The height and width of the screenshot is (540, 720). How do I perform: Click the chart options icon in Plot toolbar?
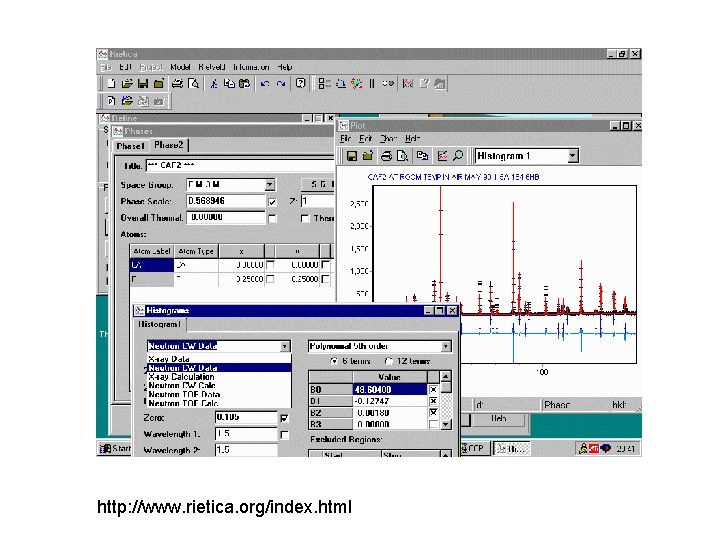click(x=443, y=156)
